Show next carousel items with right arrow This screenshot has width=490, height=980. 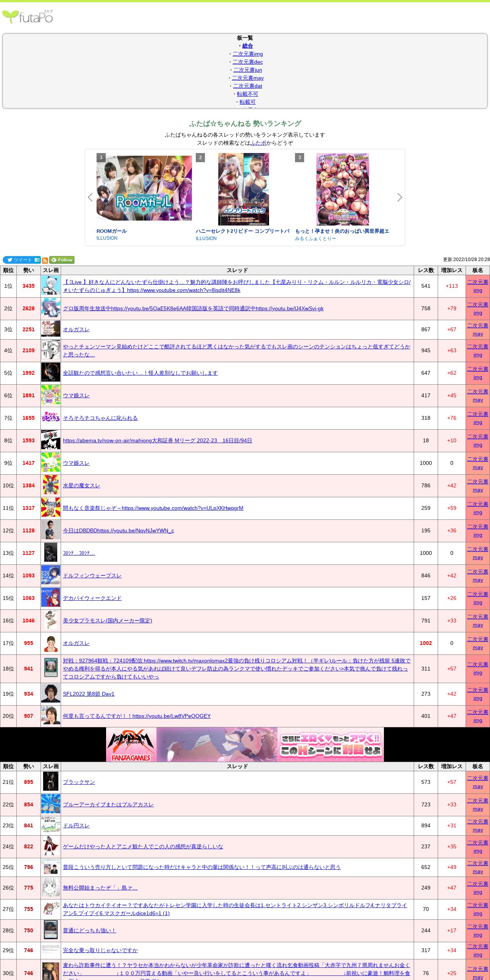coord(400,197)
